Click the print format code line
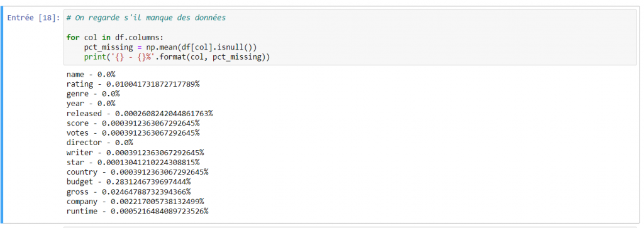 (x=177, y=57)
